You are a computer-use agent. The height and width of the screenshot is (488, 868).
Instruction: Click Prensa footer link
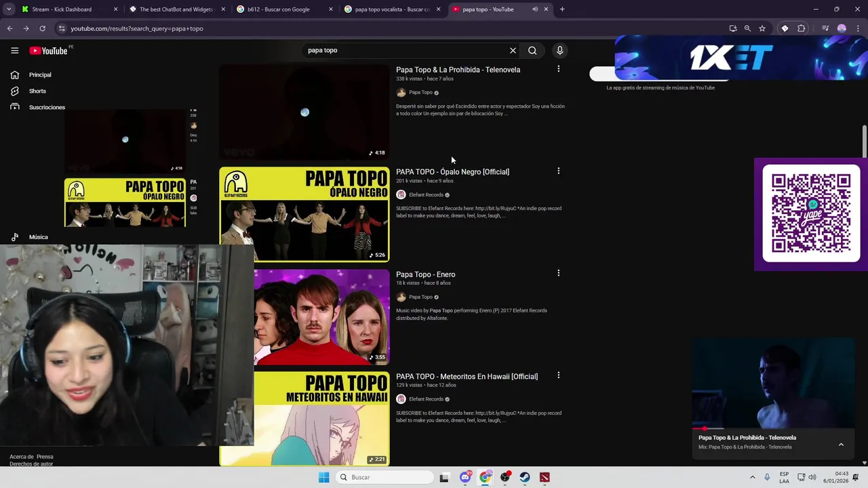tap(45, 457)
